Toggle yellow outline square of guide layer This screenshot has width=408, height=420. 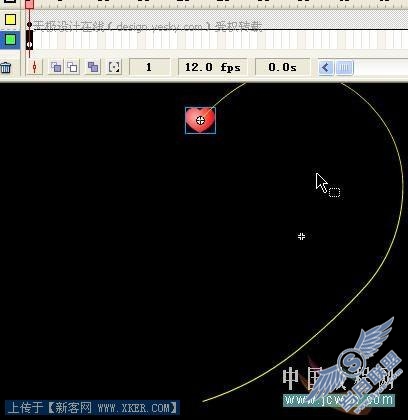click(x=10, y=20)
